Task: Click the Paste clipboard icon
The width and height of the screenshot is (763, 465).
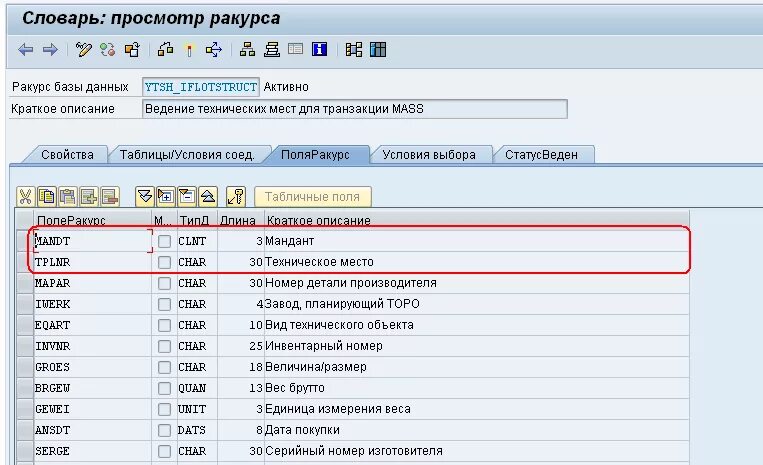Action: (x=68, y=197)
